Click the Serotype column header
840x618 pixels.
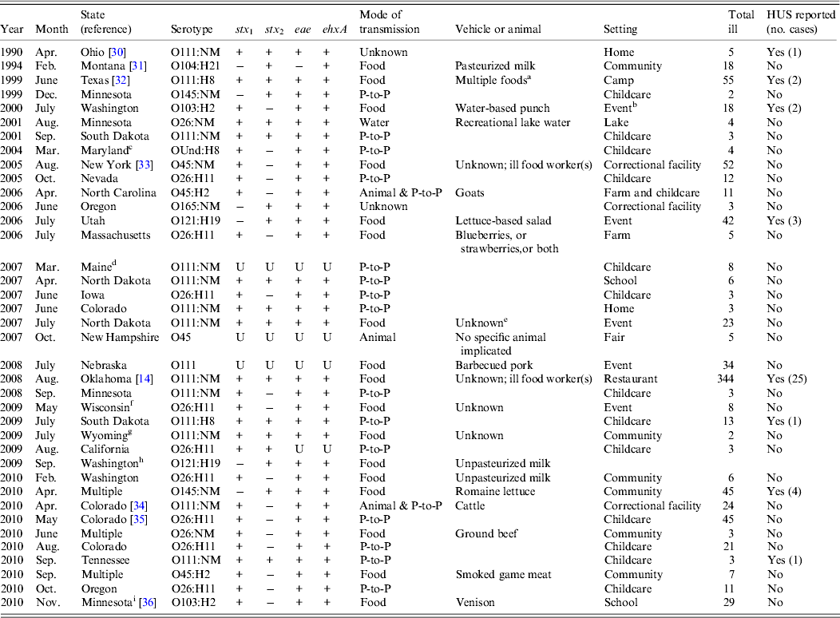192,30
